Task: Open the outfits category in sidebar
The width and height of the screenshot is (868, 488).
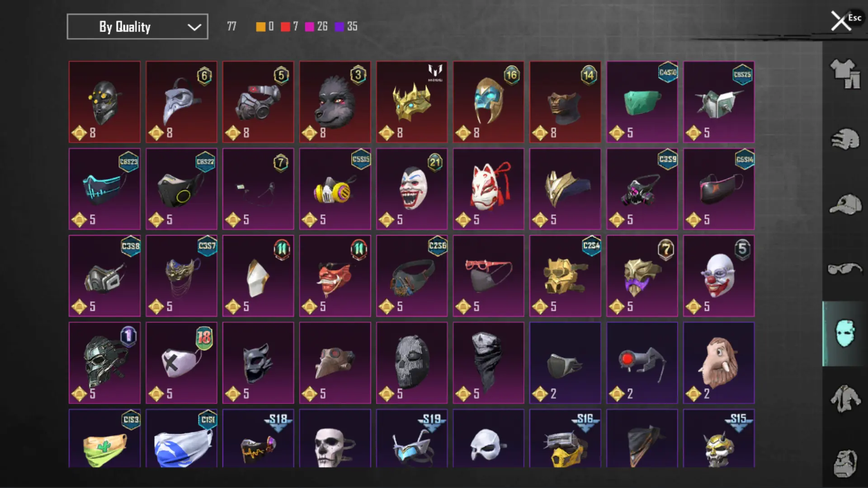Action: click(844, 74)
